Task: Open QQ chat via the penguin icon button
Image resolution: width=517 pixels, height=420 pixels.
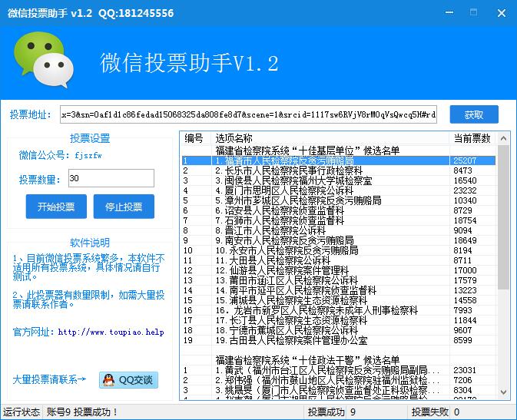Action: 128,379
